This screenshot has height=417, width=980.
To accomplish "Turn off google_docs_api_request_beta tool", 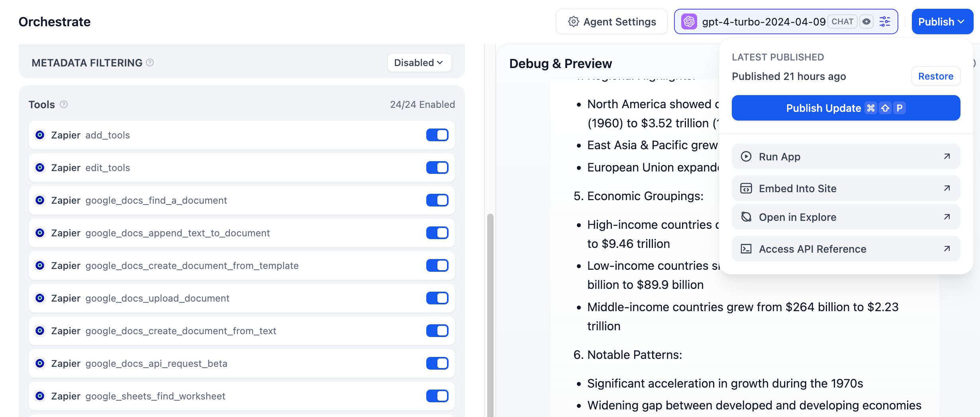I will tap(437, 363).
